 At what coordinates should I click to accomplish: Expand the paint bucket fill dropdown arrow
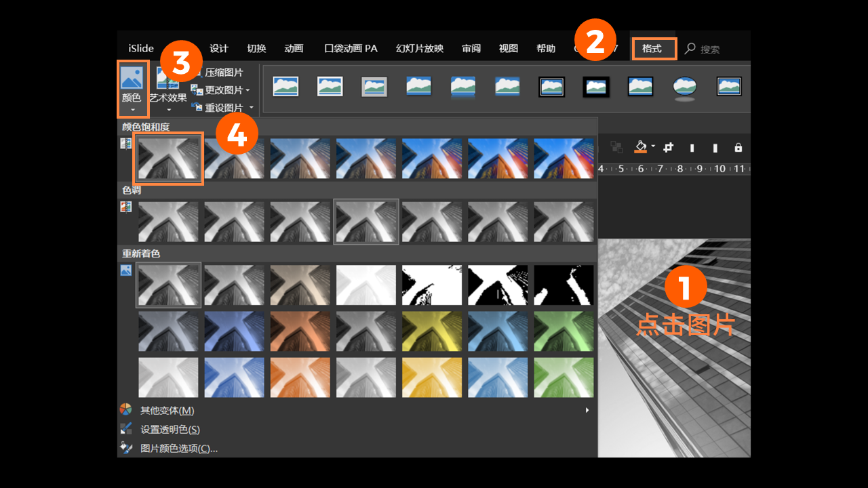(x=653, y=147)
